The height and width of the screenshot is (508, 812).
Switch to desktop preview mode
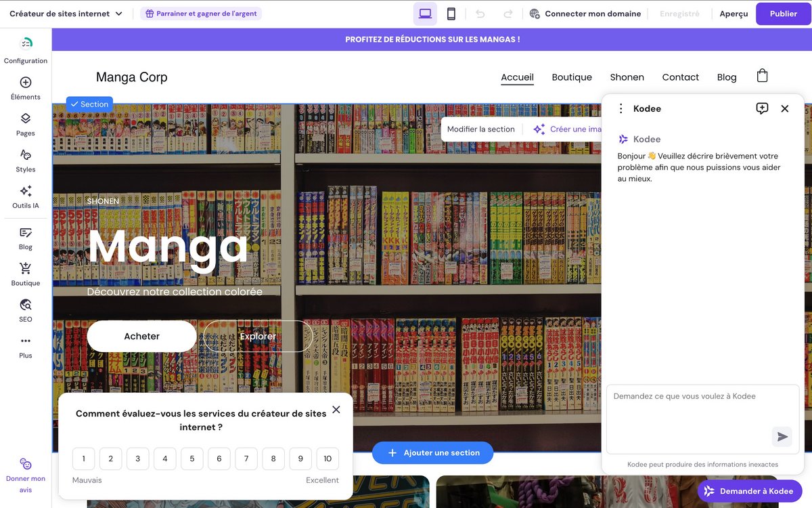tap(425, 13)
